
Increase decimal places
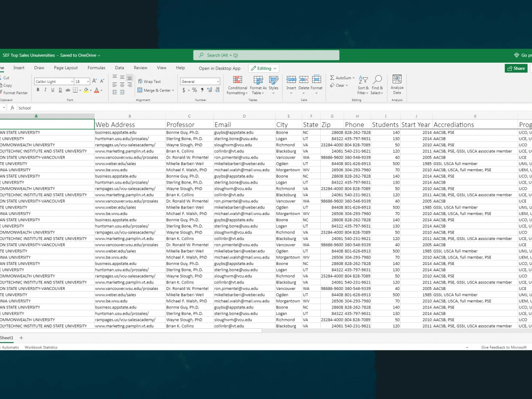click(210, 90)
